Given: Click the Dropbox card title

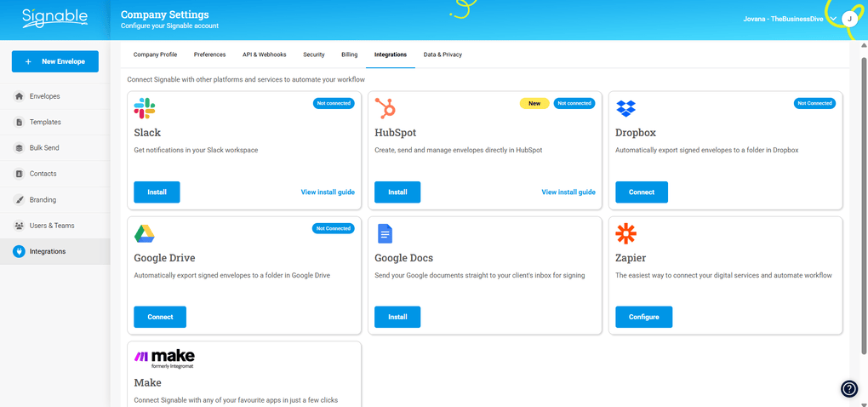Looking at the screenshot, I should click(x=636, y=133).
